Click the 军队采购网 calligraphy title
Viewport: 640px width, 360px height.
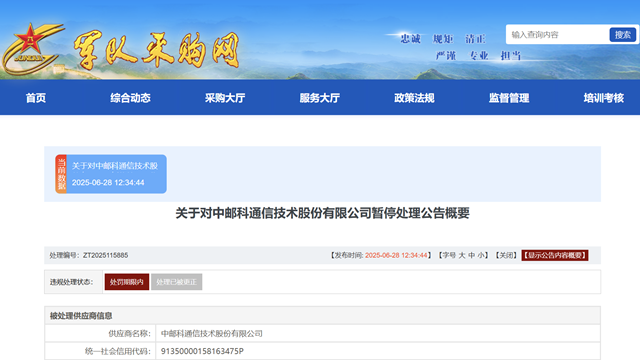pos(156,50)
